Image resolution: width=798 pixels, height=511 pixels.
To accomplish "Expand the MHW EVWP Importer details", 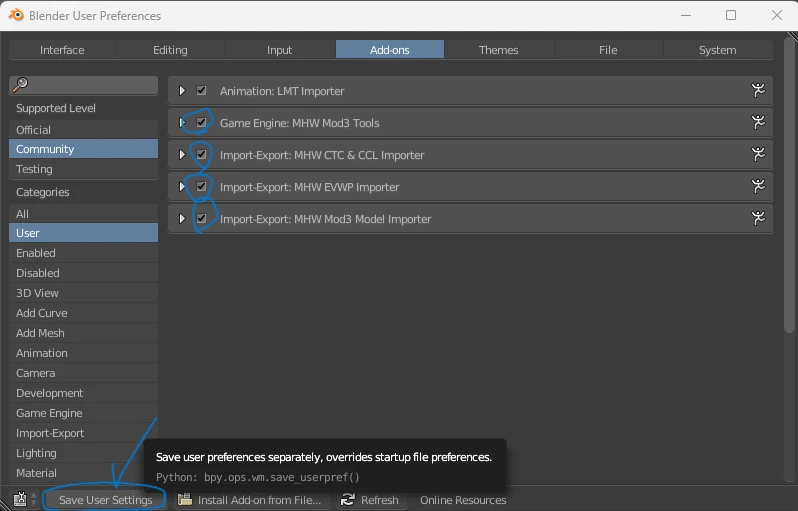I will [182, 187].
